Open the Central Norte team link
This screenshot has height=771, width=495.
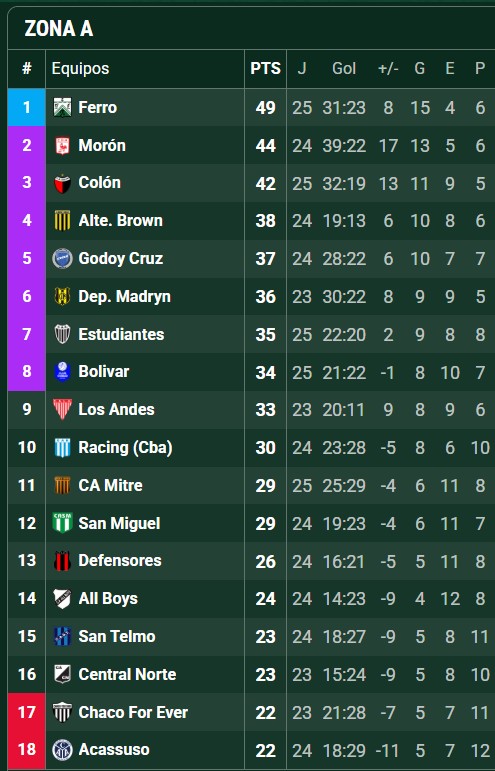[x=127, y=674]
